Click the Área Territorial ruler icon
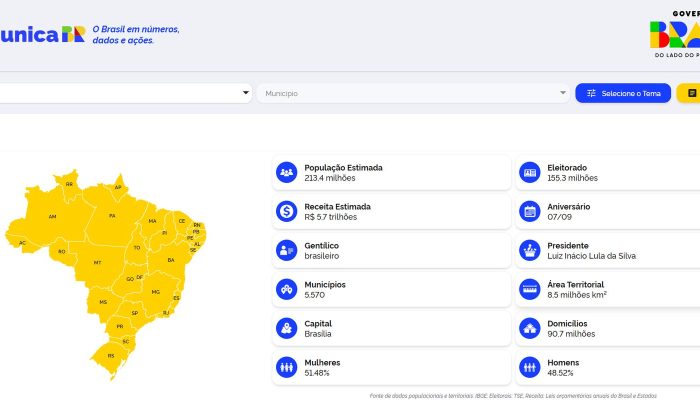Image resolution: width=700 pixels, height=400 pixels. [530, 289]
